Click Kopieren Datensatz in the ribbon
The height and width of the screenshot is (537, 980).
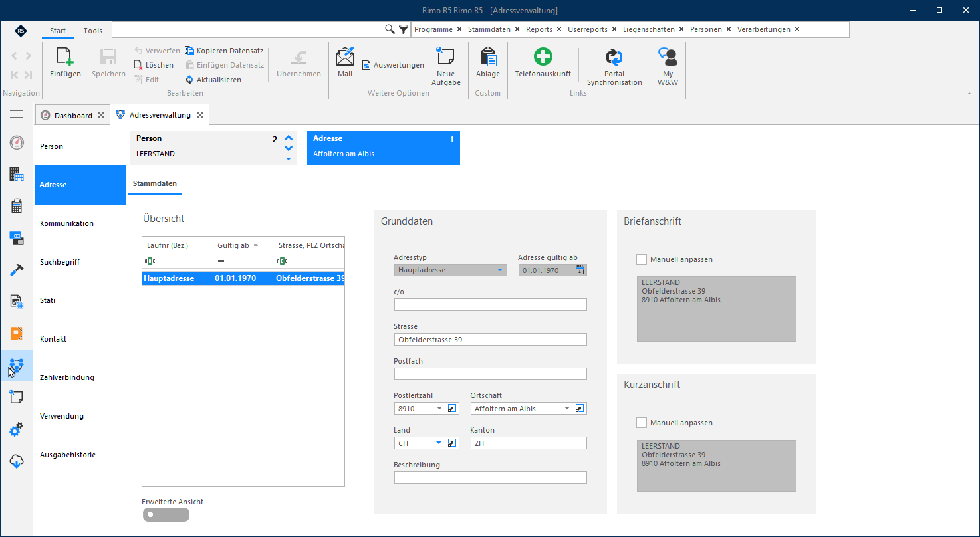click(x=224, y=51)
